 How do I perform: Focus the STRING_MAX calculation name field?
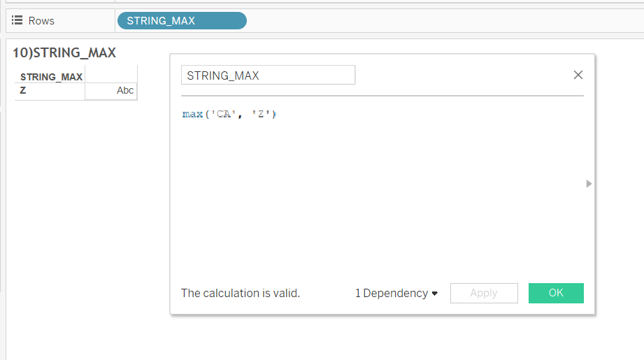pyautogui.click(x=268, y=75)
